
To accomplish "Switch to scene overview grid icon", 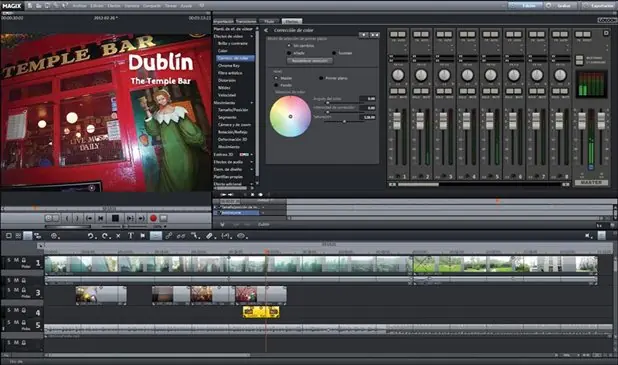I will [18, 236].
